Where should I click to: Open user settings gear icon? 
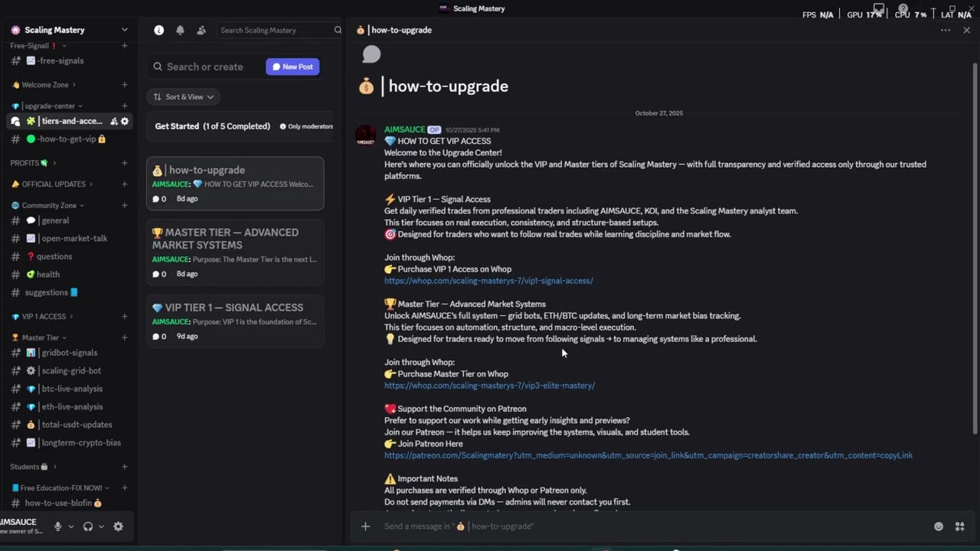(118, 527)
